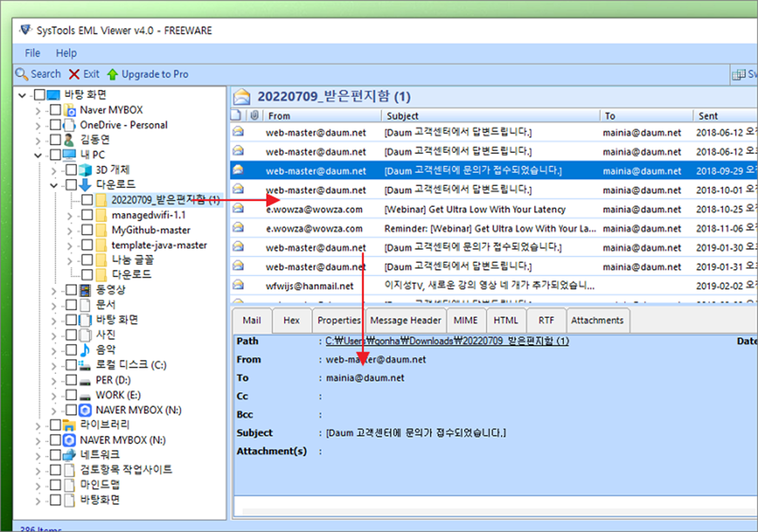Click the 네트워크 network icon
Viewport: 758px width, 532px height.
click(70, 454)
